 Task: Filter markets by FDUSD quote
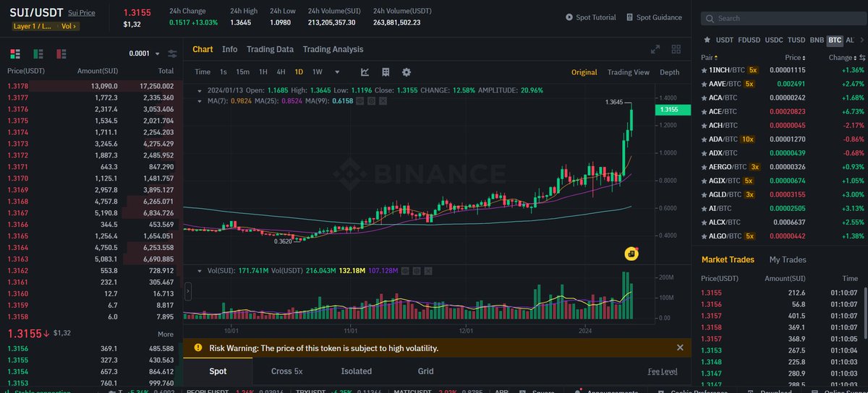click(749, 40)
